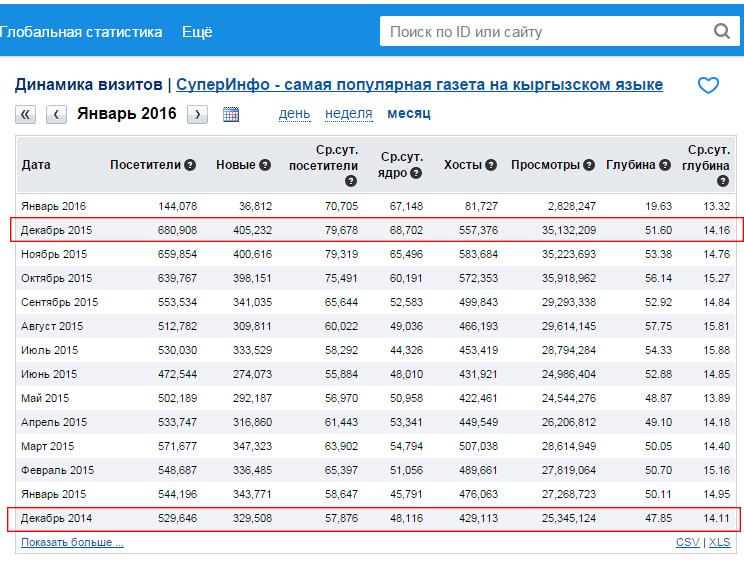744x565 pixels.
Task: Go to next month arrow
Action: point(197,114)
